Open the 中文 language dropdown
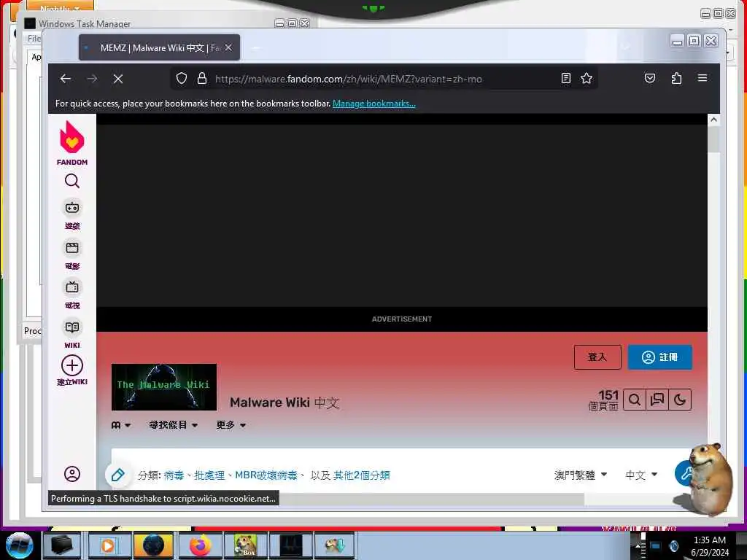This screenshot has height=560, width=747. click(641, 475)
